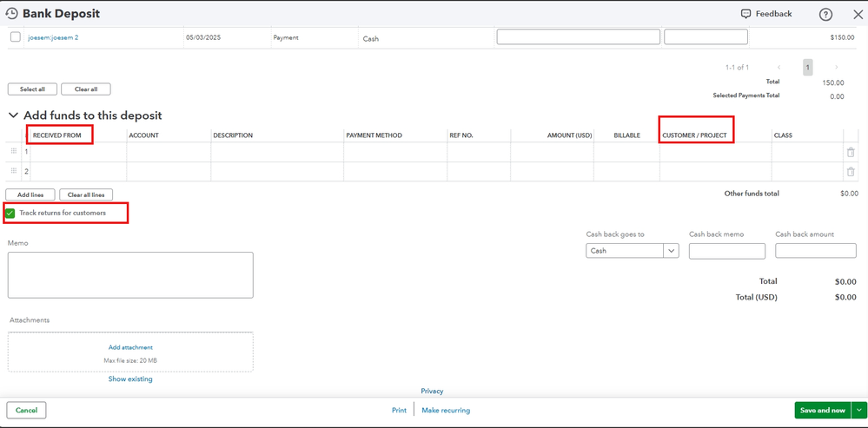Screen dimensions: 868x428
Task: Click the Cash back amount field
Action: click(x=815, y=251)
